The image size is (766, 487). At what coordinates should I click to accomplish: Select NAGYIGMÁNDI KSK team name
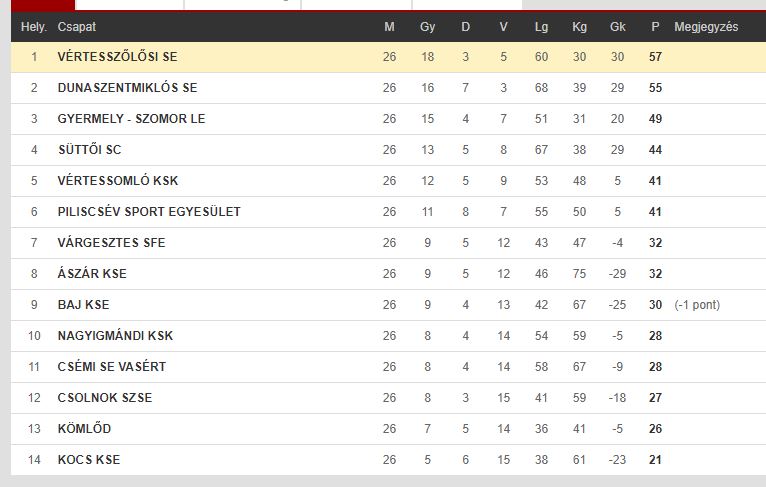[x=115, y=336]
